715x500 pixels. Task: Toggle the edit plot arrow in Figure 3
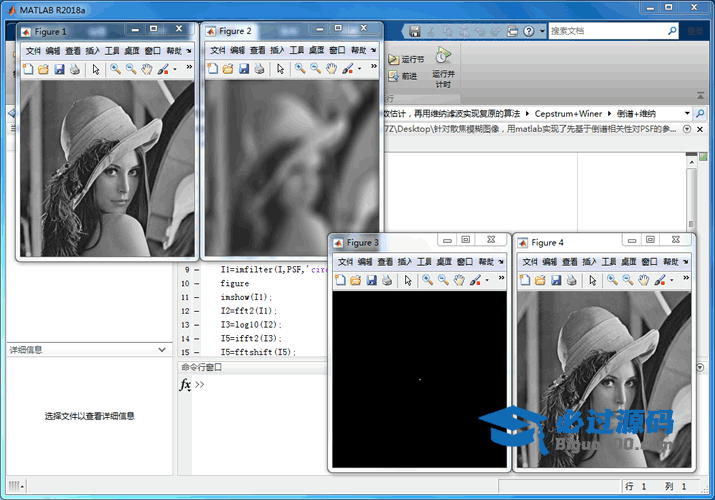click(408, 281)
